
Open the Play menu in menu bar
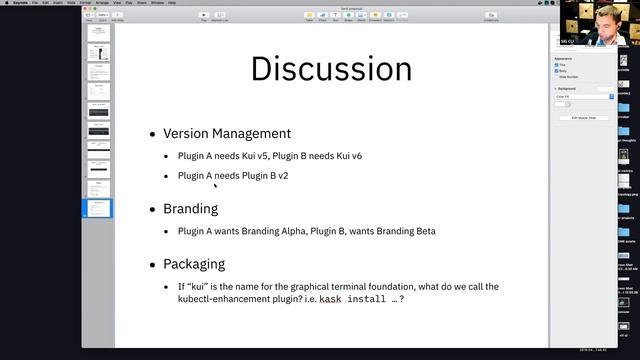click(x=129, y=2)
